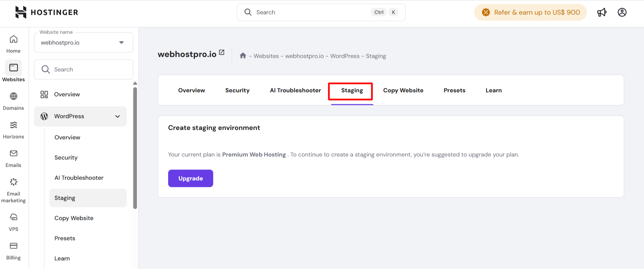Open Learn in sidebar menu
The width and height of the screenshot is (644, 269).
pos(62,258)
